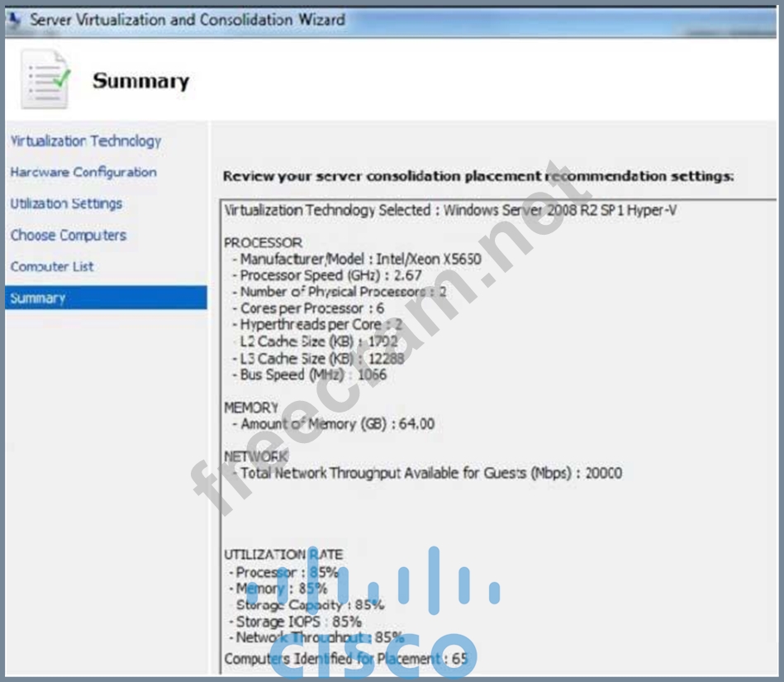Go to the Virtualization Technology step

point(86,141)
